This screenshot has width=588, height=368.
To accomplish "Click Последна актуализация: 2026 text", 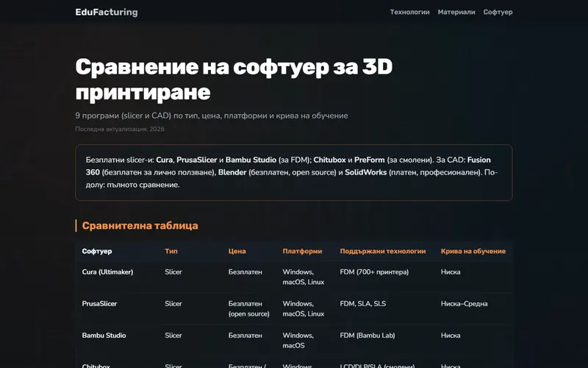I will pyautogui.click(x=120, y=129).
